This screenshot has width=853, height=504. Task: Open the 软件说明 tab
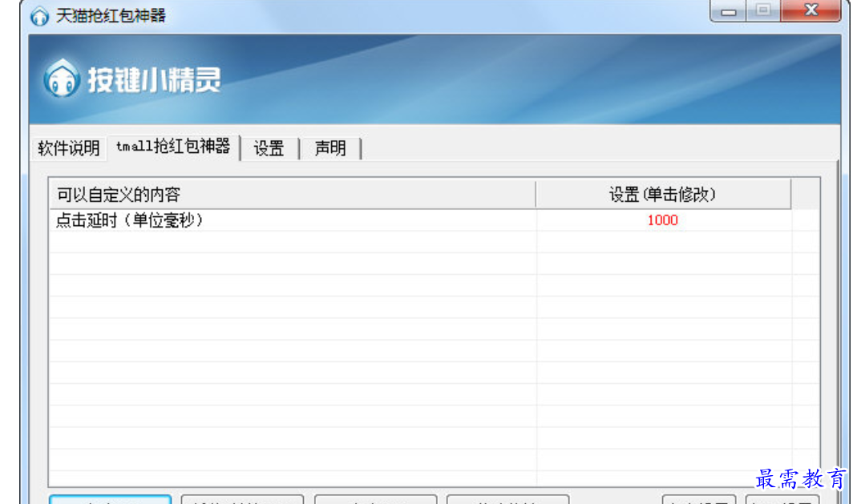pyautogui.click(x=69, y=148)
